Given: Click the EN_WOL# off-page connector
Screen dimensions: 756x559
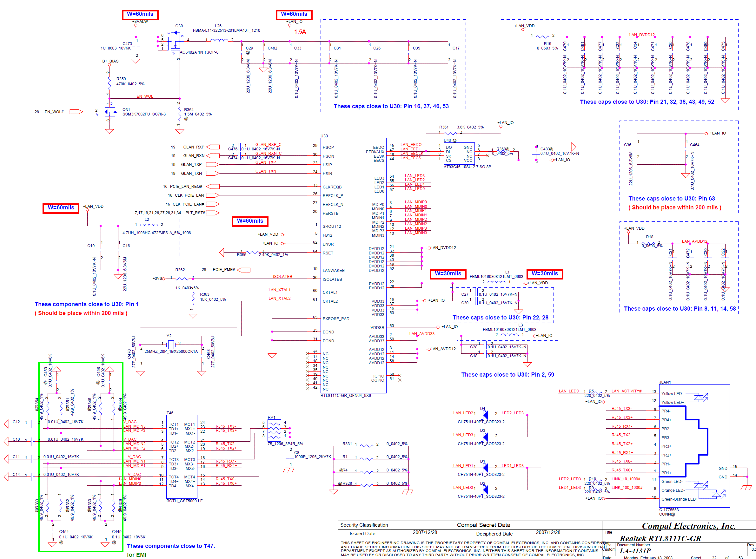Looking at the screenshot, I should point(76,112).
